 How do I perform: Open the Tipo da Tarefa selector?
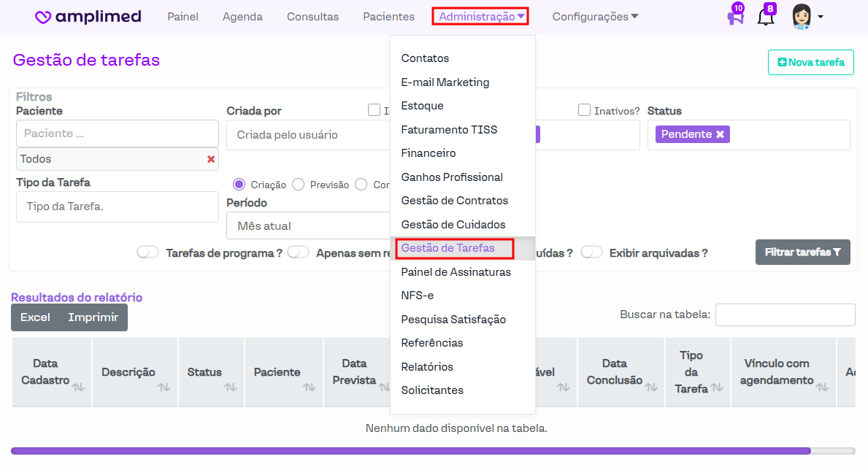click(117, 207)
